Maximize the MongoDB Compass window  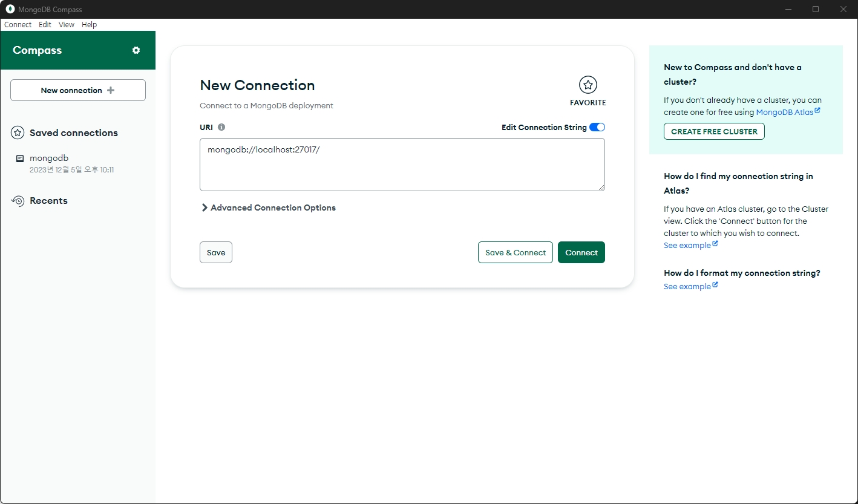pos(816,9)
